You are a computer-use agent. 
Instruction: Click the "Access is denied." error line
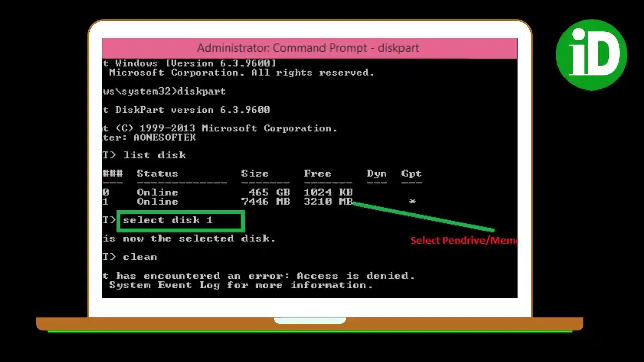pos(259,276)
